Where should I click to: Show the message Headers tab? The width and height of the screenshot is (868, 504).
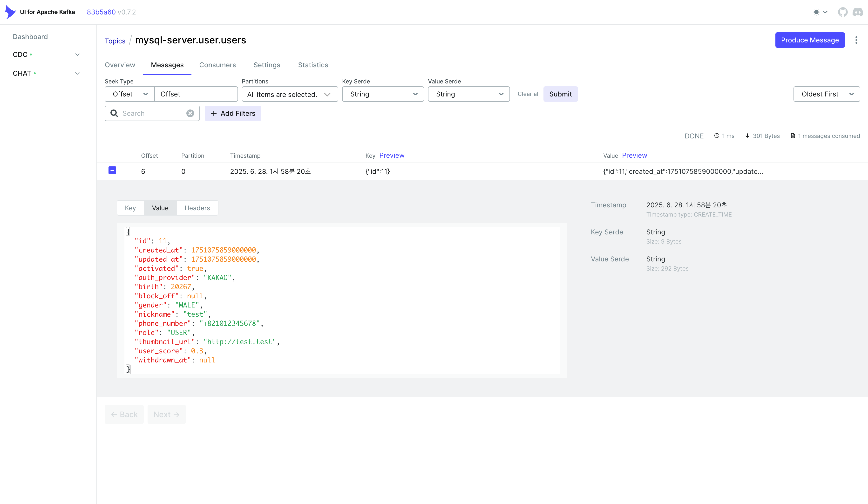pos(197,208)
